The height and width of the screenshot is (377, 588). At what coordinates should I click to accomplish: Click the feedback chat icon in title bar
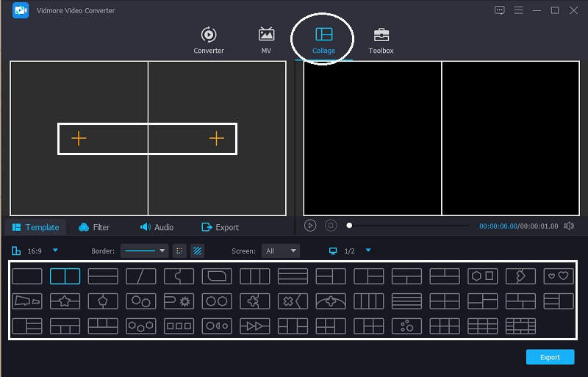point(500,10)
